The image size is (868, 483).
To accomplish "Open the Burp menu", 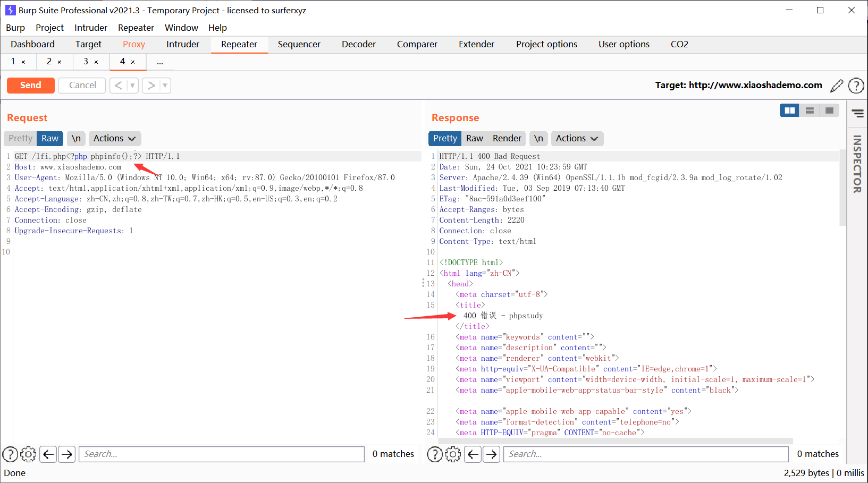I will pyautogui.click(x=15, y=28).
